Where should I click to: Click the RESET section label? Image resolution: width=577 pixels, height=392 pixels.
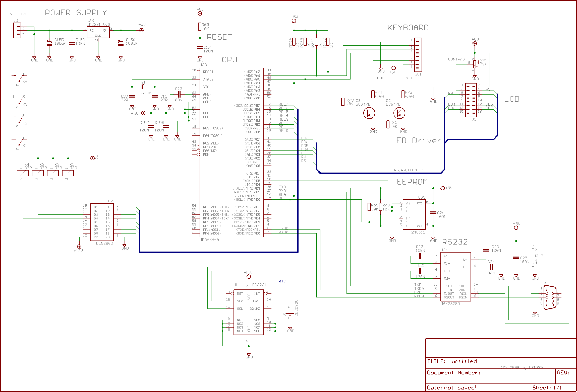pos(219,37)
